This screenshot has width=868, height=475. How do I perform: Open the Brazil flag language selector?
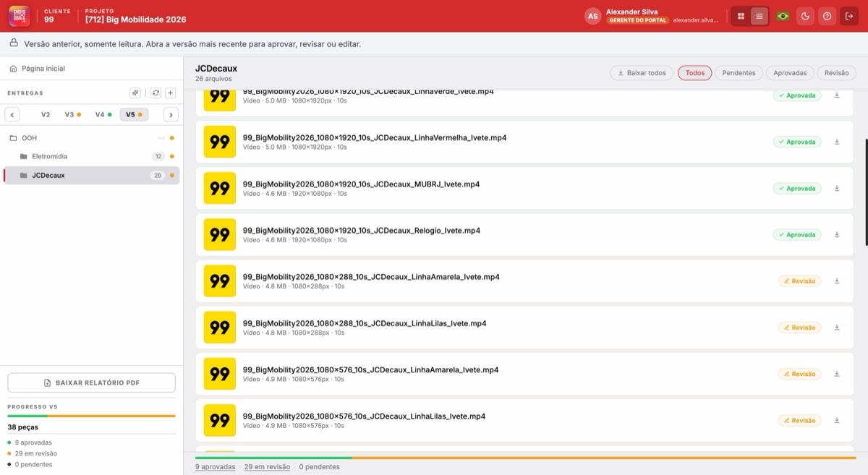[783, 16]
